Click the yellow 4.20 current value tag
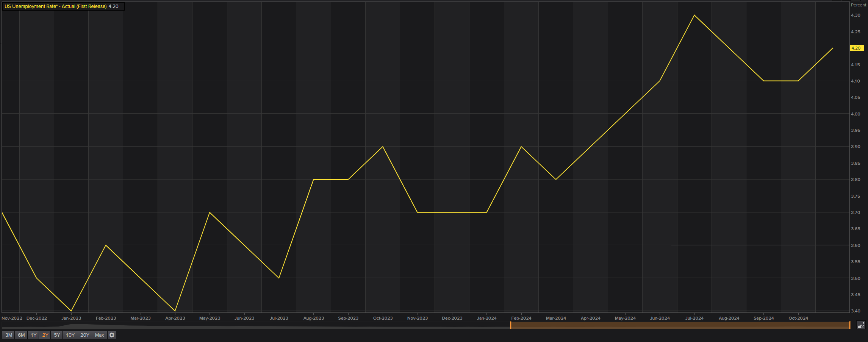Screen dimensions: 868x342 (x=856, y=48)
